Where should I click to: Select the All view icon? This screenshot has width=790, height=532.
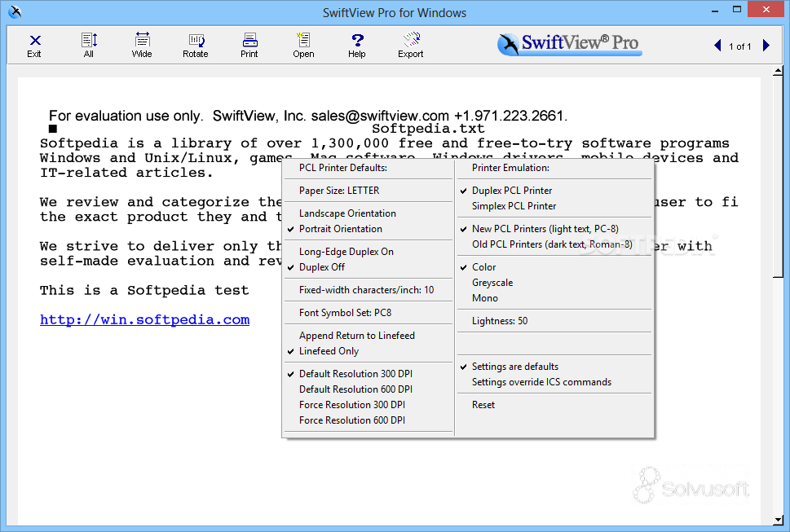[x=89, y=46]
